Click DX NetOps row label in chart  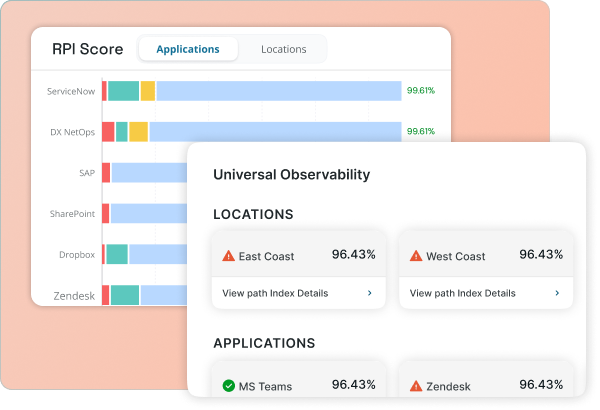tap(72, 132)
